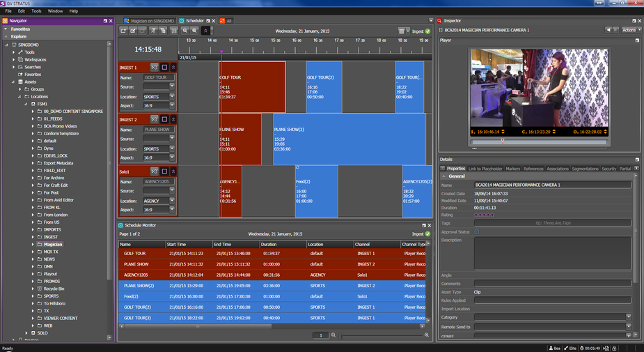
Task: Expand the Category dropdown in Properties
Action: coord(628,317)
